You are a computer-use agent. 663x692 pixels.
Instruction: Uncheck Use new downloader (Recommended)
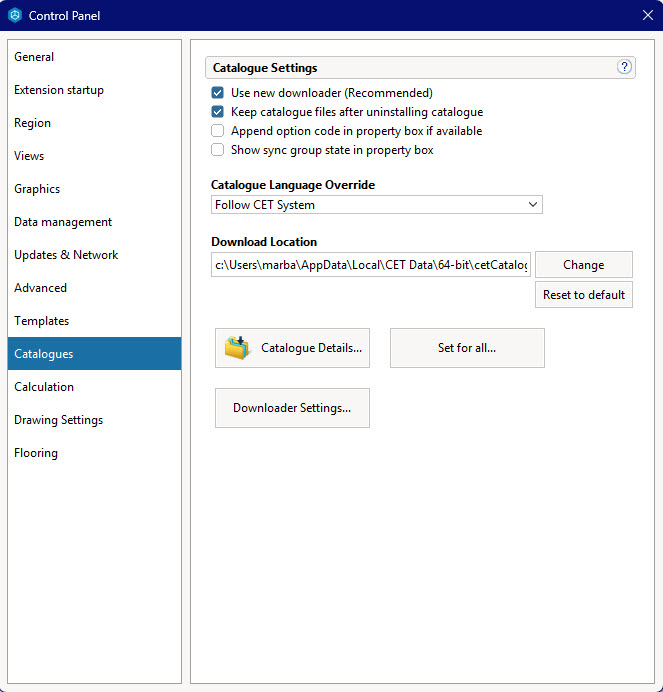(218, 93)
